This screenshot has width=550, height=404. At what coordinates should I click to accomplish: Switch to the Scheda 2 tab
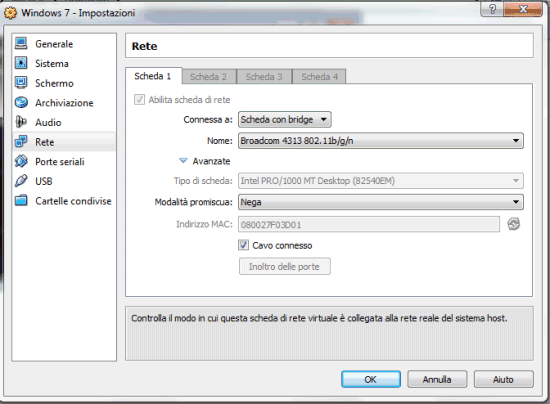209,77
